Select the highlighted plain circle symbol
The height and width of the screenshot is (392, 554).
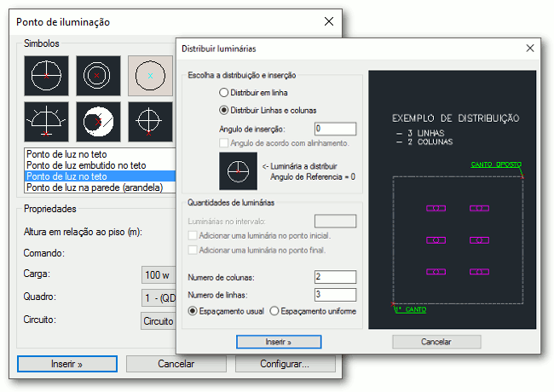pos(150,76)
